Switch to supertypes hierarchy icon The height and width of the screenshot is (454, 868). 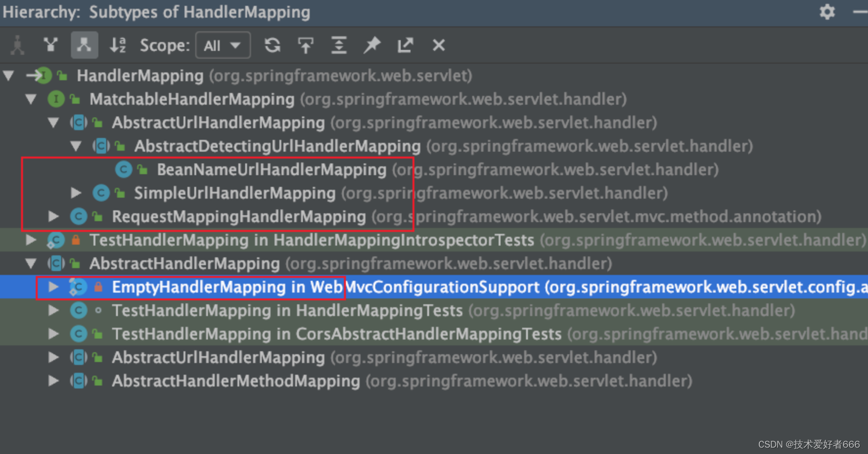pyautogui.click(x=51, y=45)
